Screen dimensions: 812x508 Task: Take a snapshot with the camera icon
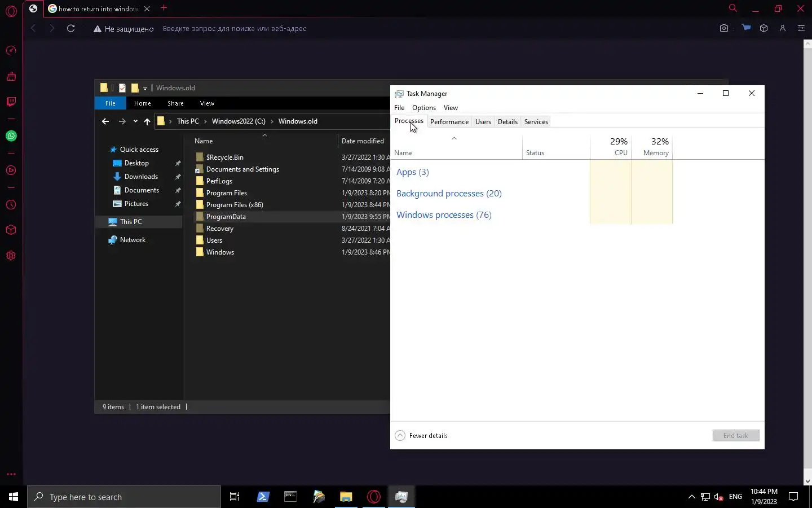(724, 28)
